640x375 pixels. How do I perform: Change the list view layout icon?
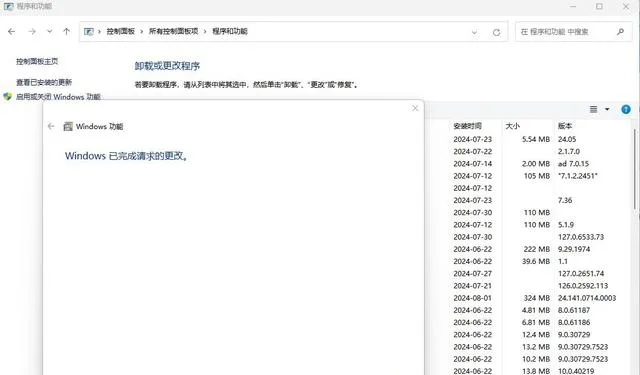point(593,109)
